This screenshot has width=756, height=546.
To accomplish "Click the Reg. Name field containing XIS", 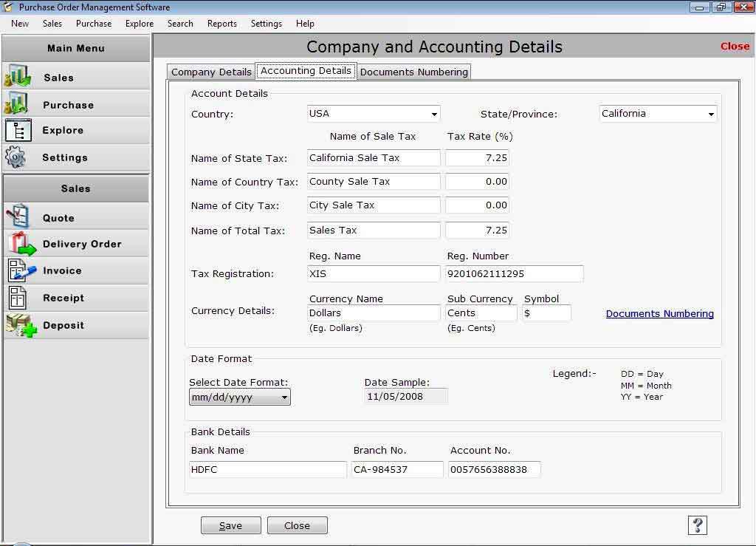I will pyautogui.click(x=373, y=273).
